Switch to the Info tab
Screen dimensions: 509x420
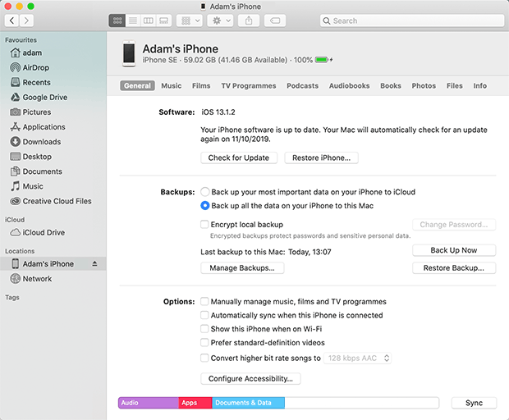[479, 85]
